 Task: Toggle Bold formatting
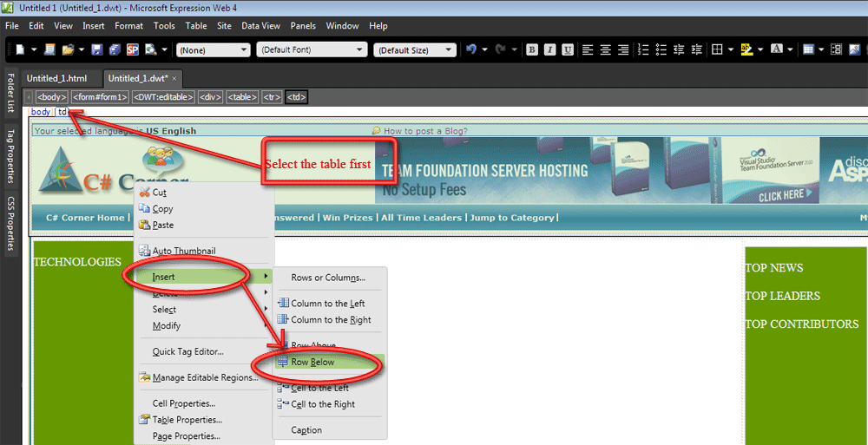532,49
